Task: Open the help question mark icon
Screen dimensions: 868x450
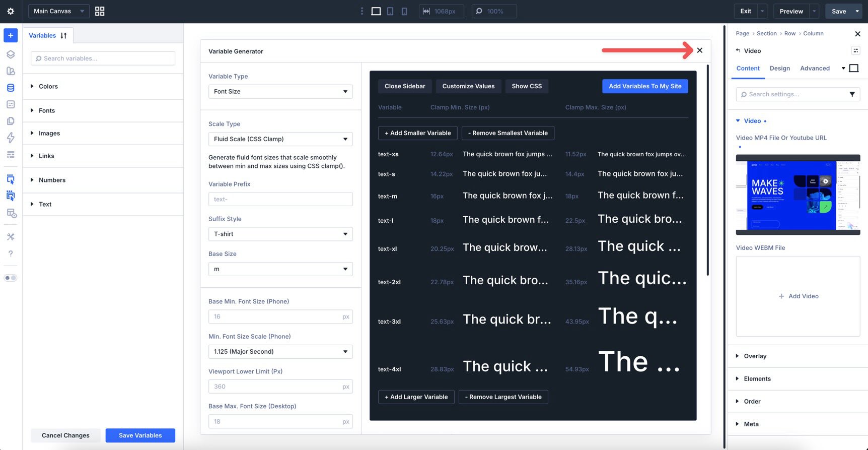Action: [11, 253]
